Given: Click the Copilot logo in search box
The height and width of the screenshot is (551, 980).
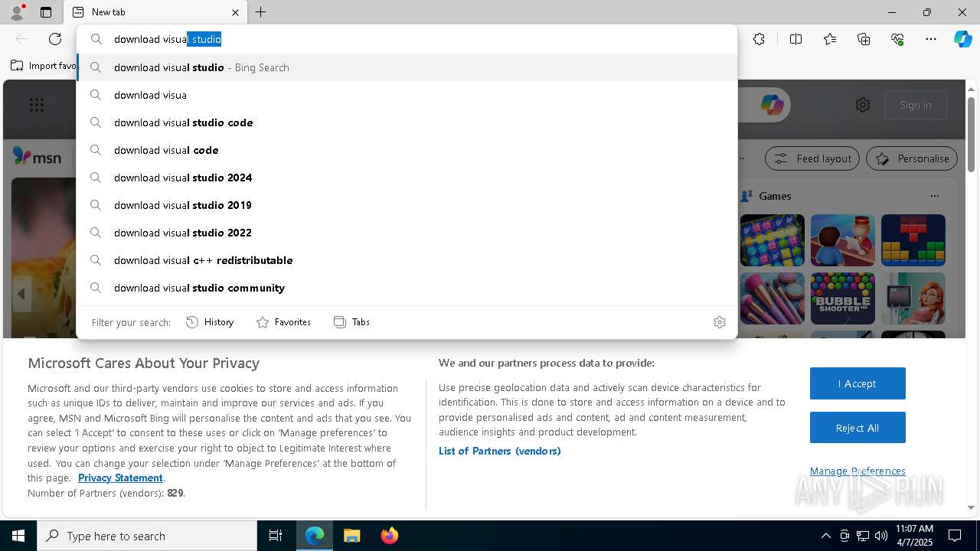Looking at the screenshot, I should [x=772, y=105].
